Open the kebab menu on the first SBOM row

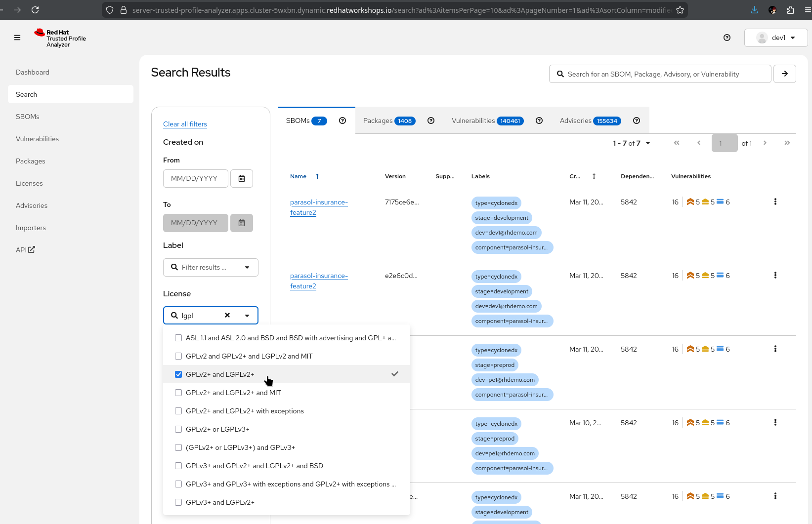pos(775,202)
